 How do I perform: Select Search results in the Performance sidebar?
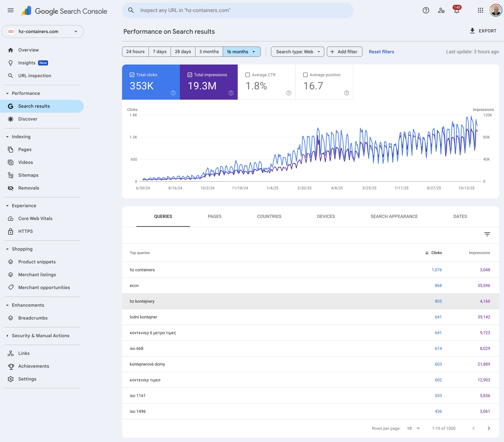click(x=34, y=106)
